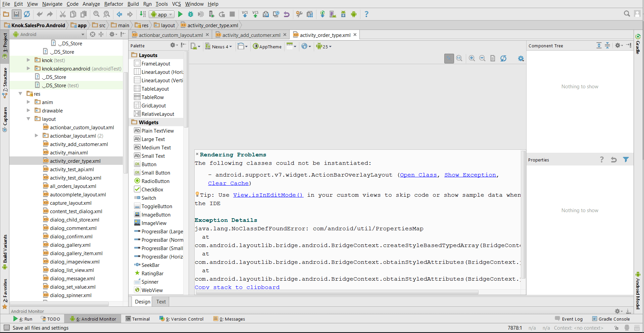Switch to the Text editor tab
This screenshot has width=644, height=333.
161,302
